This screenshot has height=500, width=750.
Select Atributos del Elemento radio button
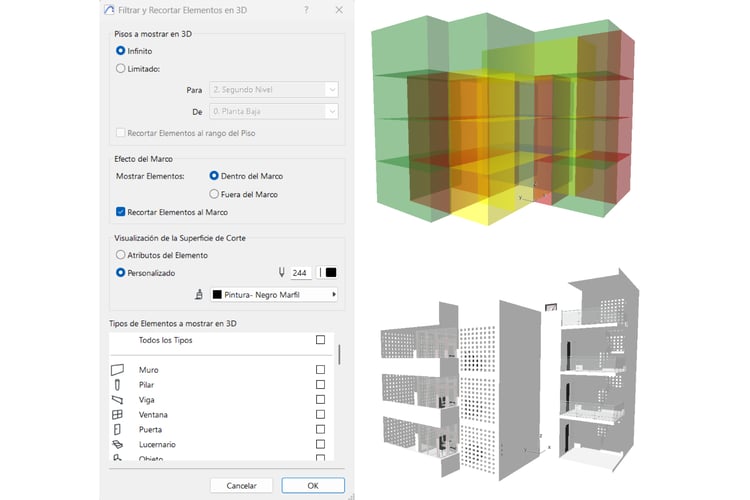121,255
